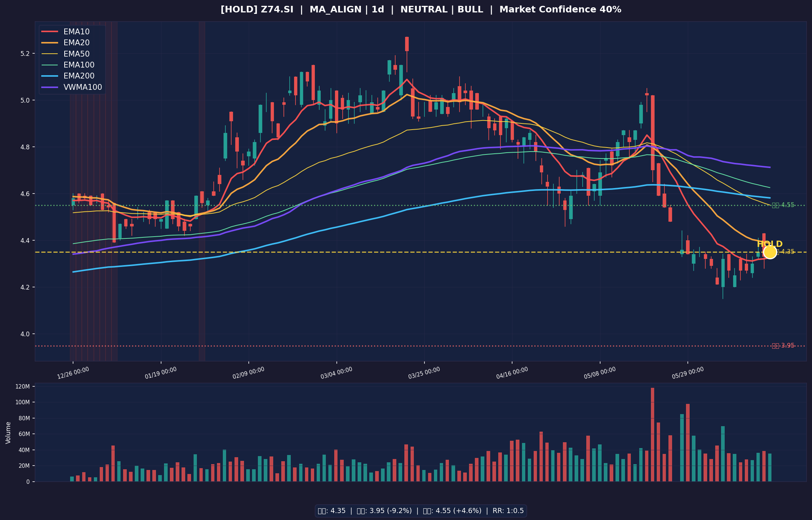Viewport: 812px width, 520px height.
Task: Click the 05/29 00:00 date label
Action: tap(688, 373)
